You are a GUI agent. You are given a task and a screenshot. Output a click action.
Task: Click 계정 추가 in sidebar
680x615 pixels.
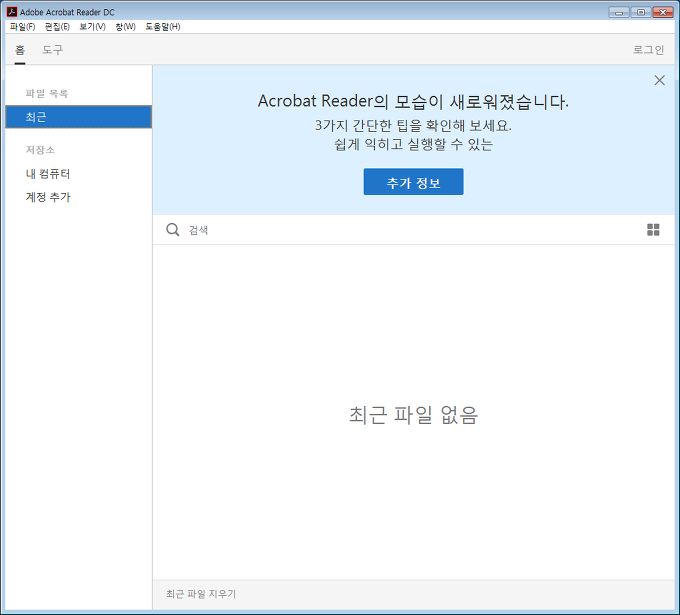pos(48,197)
